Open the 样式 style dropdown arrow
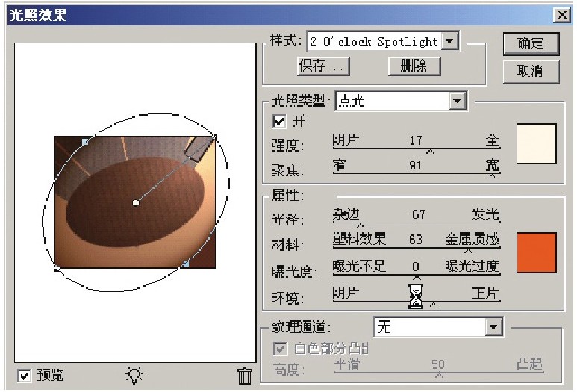Image resolution: width=577 pixels, height=392 pixels. [449, 41]
